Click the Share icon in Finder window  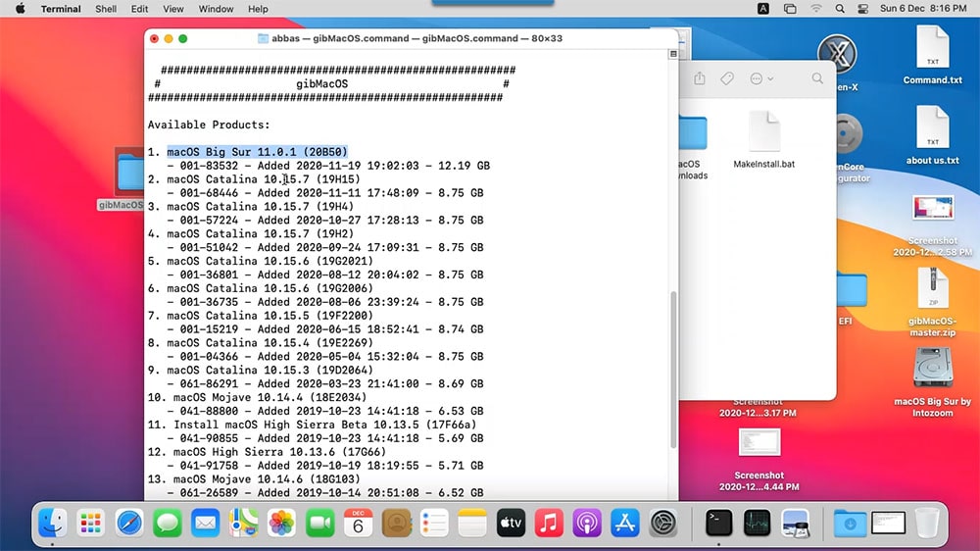pos(700,78)
